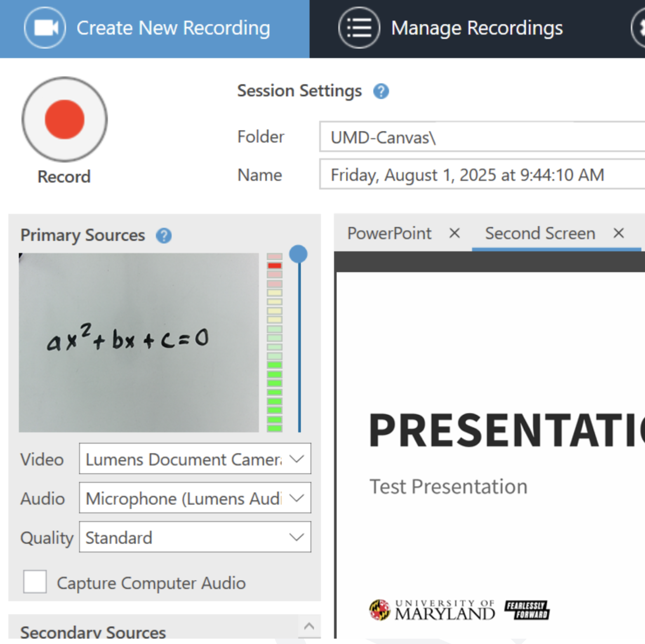Select Create New Recording
Viewport: 645px width, 644px height.
point(173,28)
